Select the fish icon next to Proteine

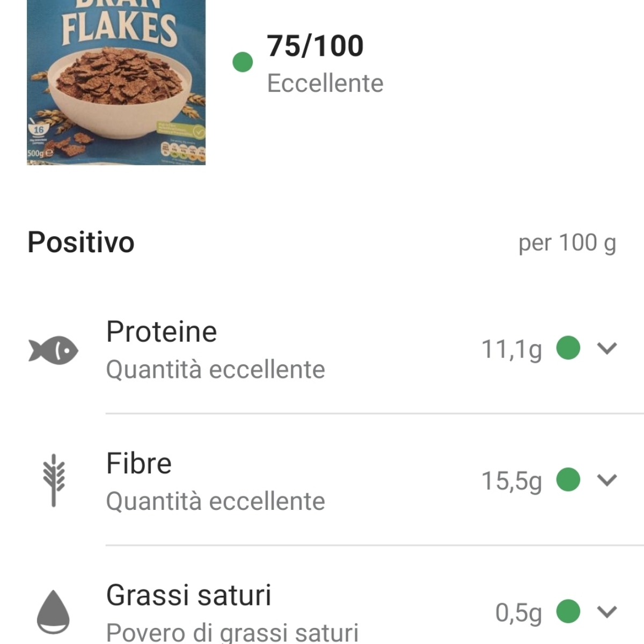click(54, 349)
